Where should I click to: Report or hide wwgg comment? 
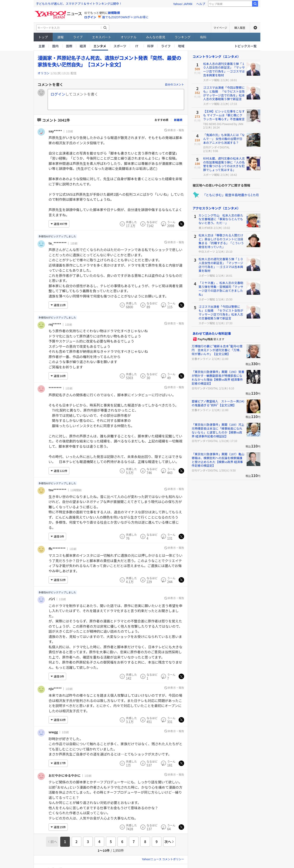pos(174,731)
